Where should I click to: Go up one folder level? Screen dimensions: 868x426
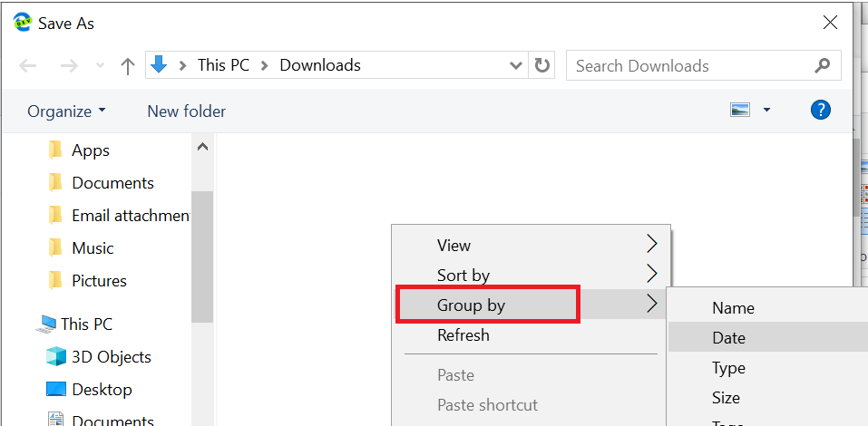(128, 66)
